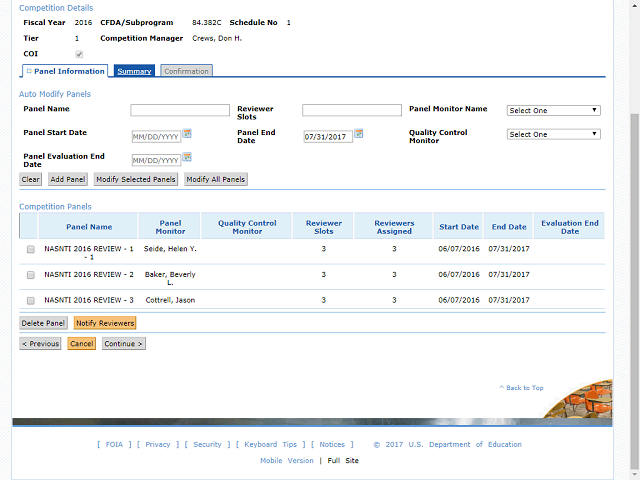Open calendar picker for Panel Start Date

[187, 133]
